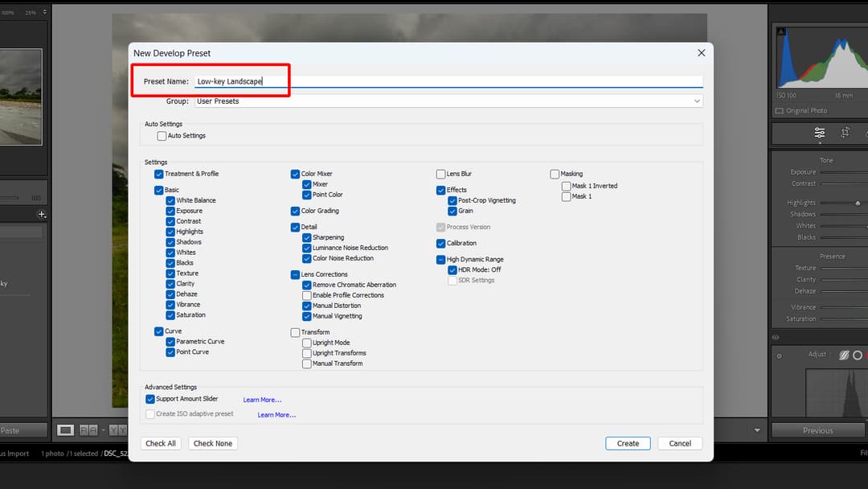Image resolution: width=868 pixels, height=489 pixels.
Task: Click the Check None button
Action: tap(213, 444)
